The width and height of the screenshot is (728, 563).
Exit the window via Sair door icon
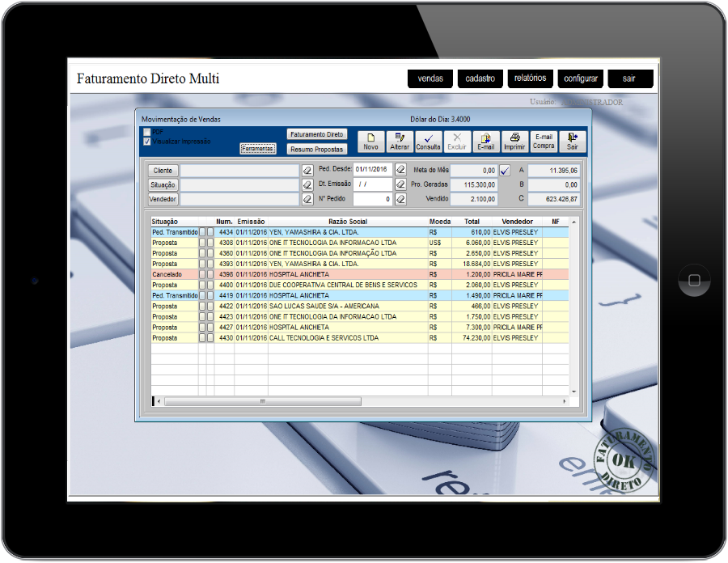(x=573, y=142)
